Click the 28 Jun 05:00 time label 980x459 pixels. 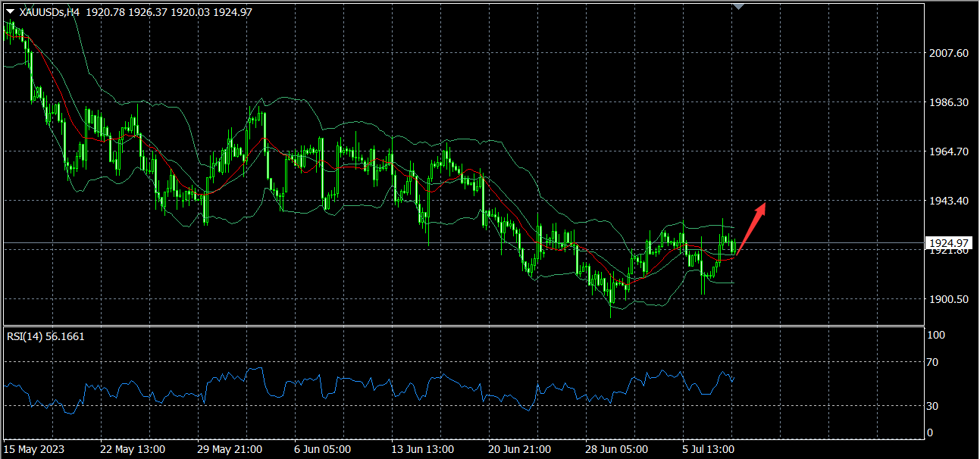(618, 449)
